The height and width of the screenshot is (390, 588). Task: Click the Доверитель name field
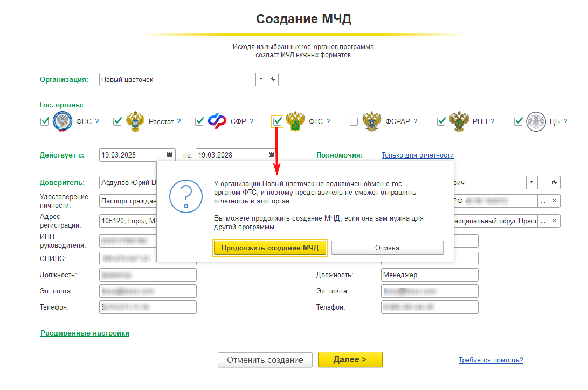pos(128,182)
